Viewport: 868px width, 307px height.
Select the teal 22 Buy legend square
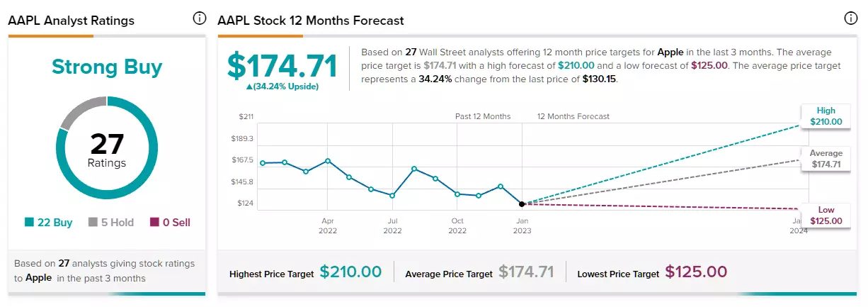click(29, 223)
